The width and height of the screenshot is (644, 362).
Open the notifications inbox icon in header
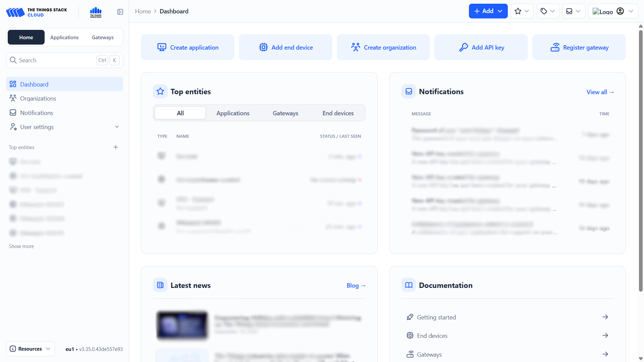point(573,11)
